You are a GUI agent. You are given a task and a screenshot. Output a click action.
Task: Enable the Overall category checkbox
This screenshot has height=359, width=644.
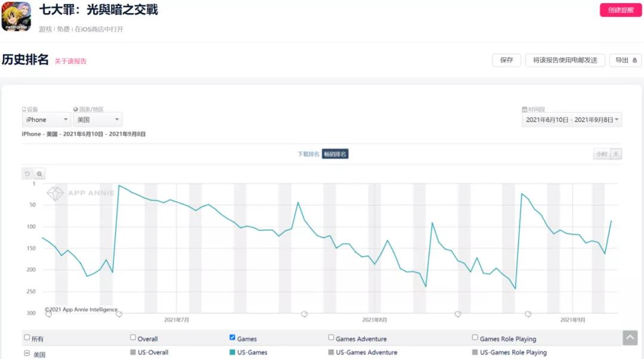click(x=133, y=338)
